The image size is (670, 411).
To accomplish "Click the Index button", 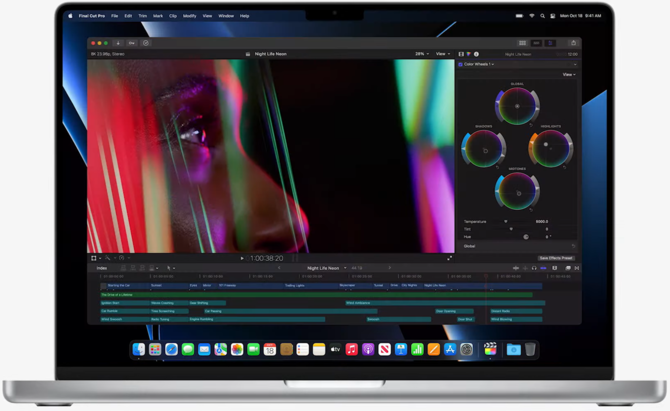I will coord(102,268).
